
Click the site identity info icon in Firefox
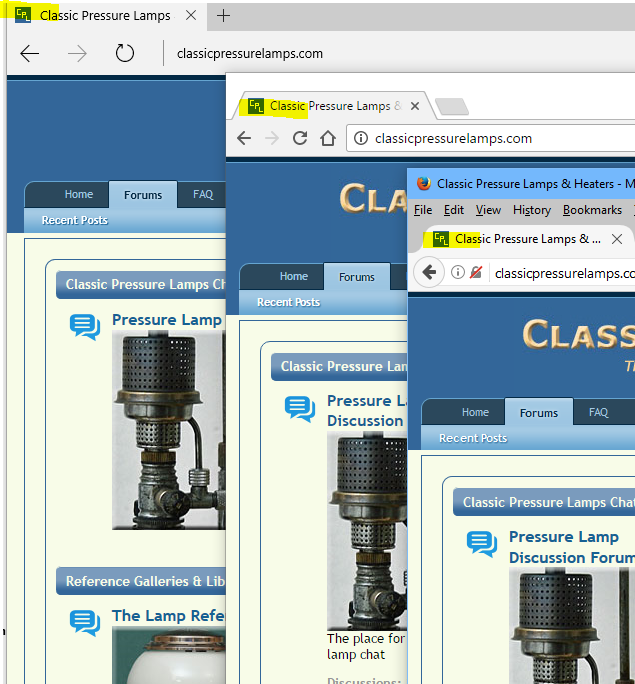pos(457,272)
